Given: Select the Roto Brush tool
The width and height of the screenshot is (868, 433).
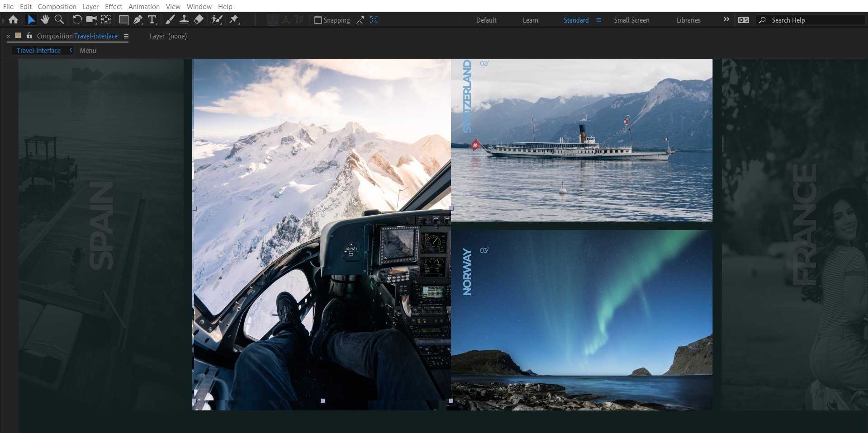Looking at the screenshot, I should tap(217, 19).
